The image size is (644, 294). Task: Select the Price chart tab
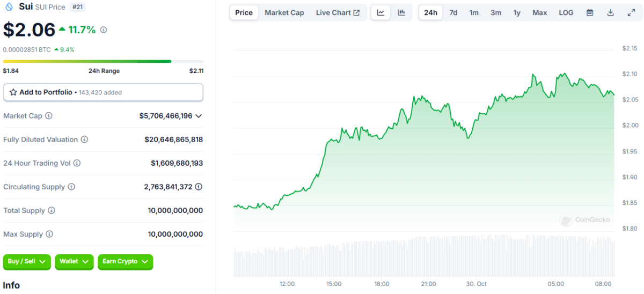pyautogui.click(x=244, y=13)
